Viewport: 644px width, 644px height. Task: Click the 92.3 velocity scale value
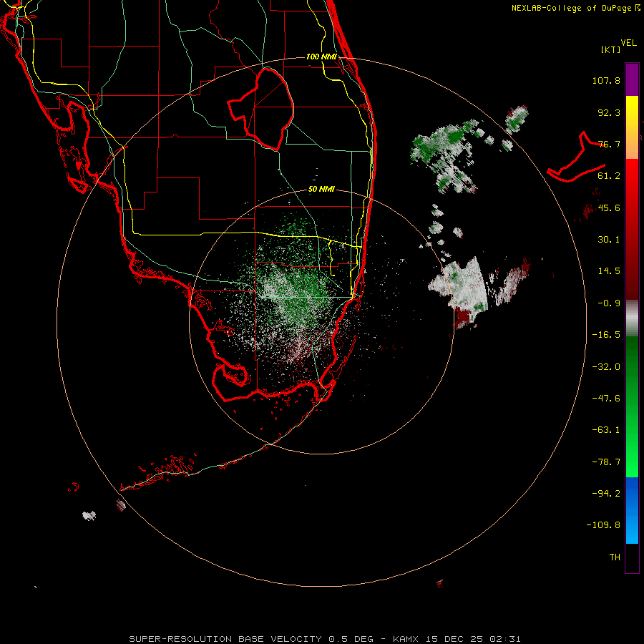609,112
